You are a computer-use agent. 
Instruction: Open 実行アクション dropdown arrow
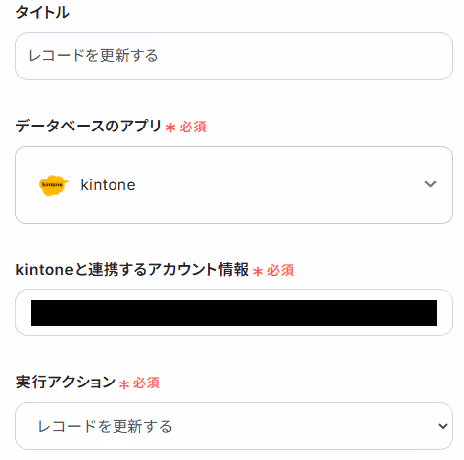[443, 426]
